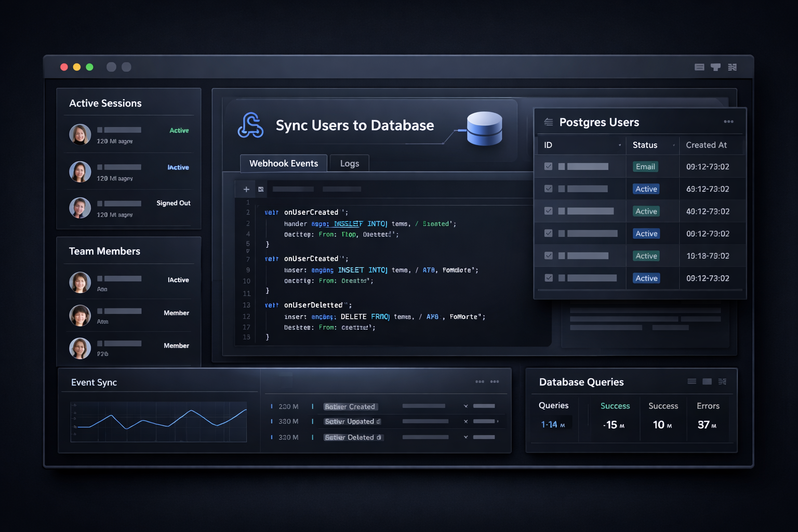Click the Active badge in 00:12-73:02 row
Viewport: 798px width, 532px height.
[646, 233]
